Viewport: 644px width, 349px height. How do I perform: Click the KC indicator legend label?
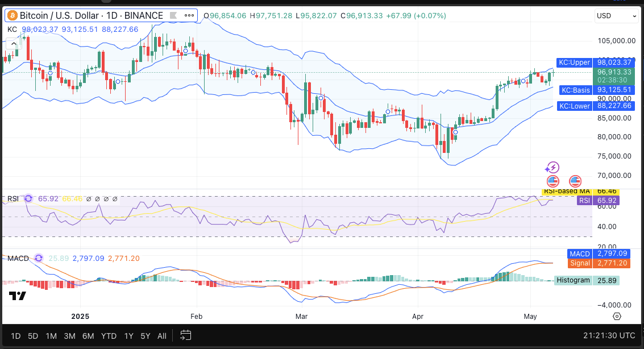pos(13,30)
